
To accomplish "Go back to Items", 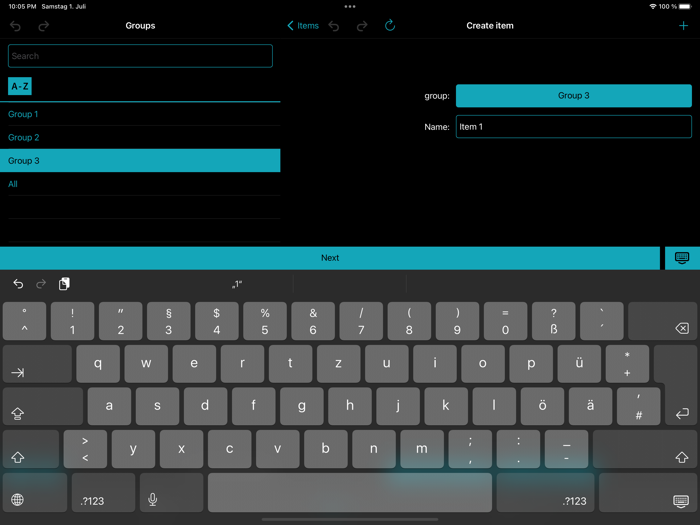I will [x=303, y=26].
